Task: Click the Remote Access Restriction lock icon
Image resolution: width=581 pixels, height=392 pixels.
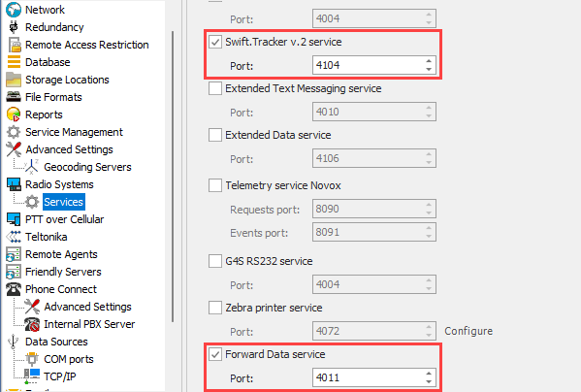Action: click(x=15, y=45)
